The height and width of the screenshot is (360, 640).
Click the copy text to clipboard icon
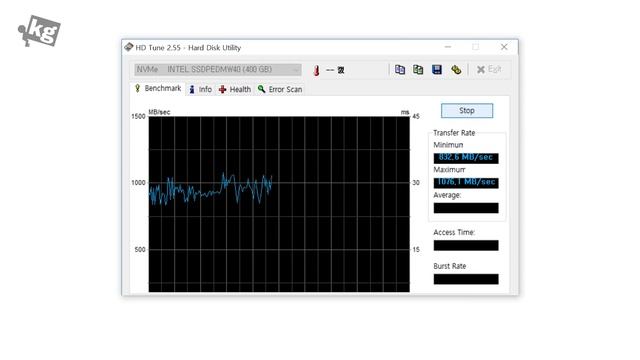(400, 70)
